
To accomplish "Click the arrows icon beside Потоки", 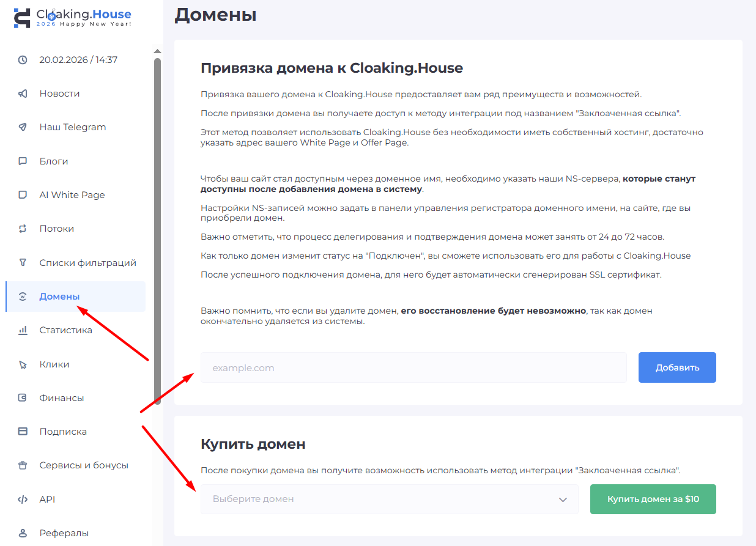I will coord(23,229).
